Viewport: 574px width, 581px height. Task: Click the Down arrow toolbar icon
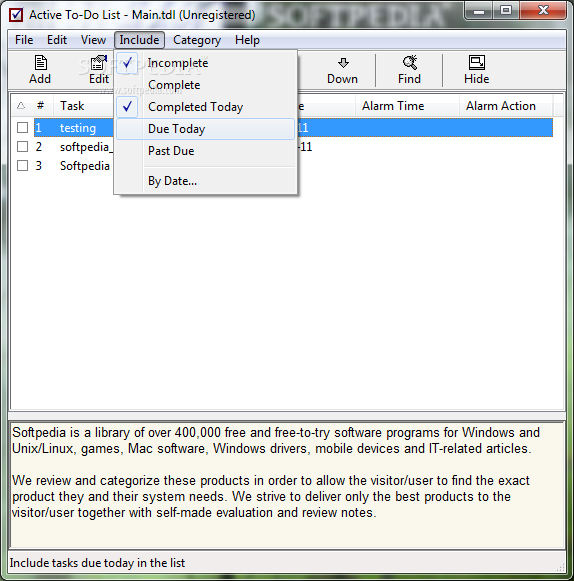(342, 70)
